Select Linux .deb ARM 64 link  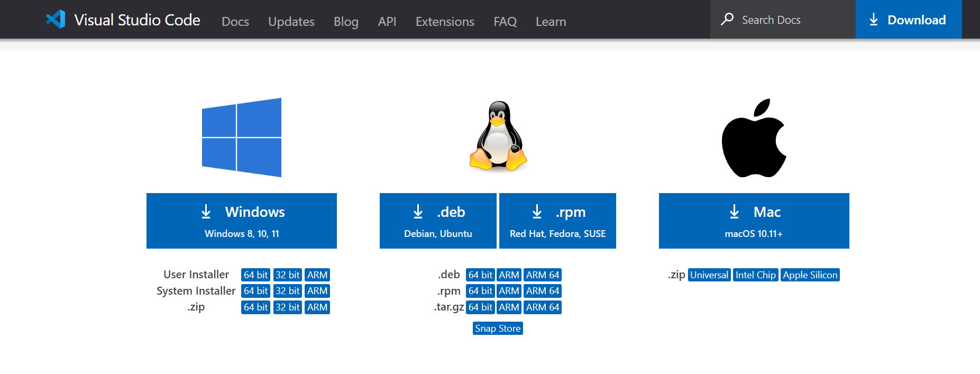pos(543,275)
